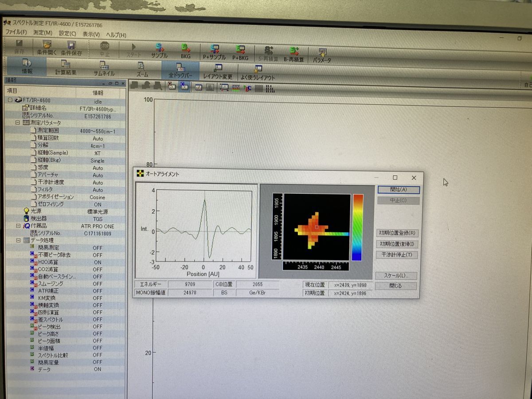Screen dimensions: 532x399
Task: Click the alignment heat map center marker
Action: [x=317, y=227]
